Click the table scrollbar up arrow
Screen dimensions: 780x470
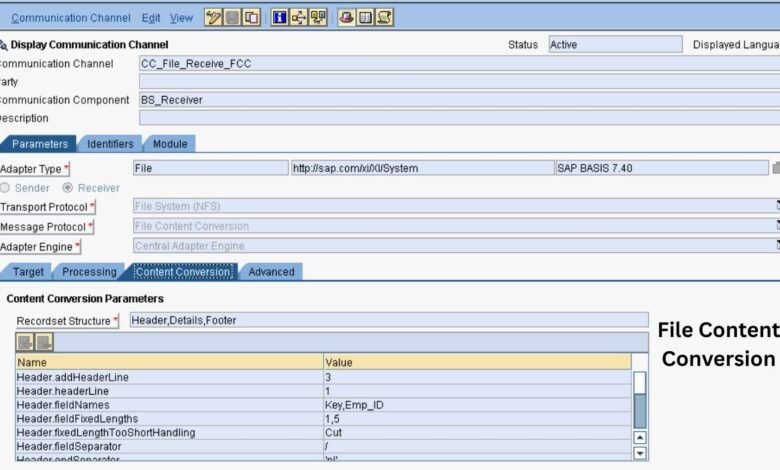[x=640, y=438]
